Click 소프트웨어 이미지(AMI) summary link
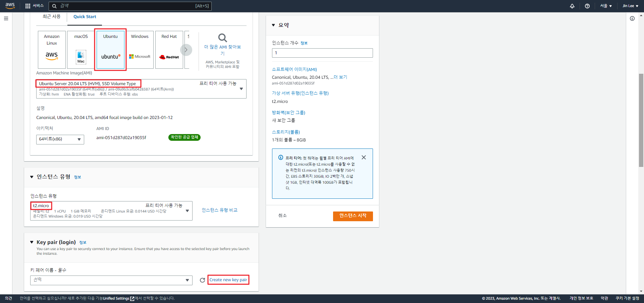The height and width of the screenshot is (303, 644). coord(294,69)
